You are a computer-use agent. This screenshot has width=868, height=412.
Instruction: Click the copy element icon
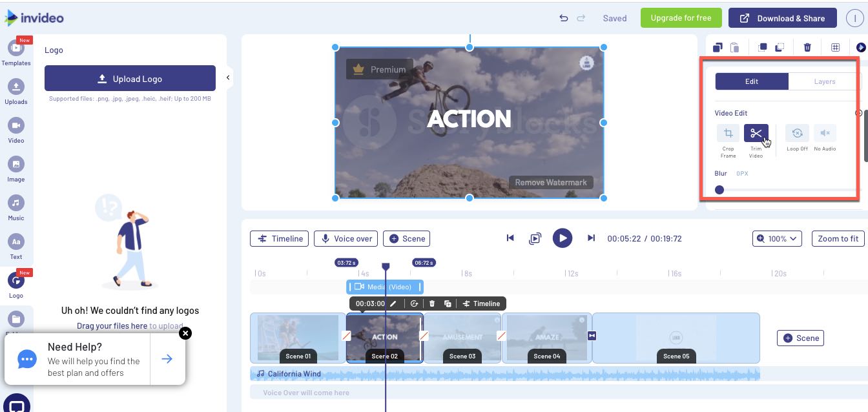pos(718,47)
